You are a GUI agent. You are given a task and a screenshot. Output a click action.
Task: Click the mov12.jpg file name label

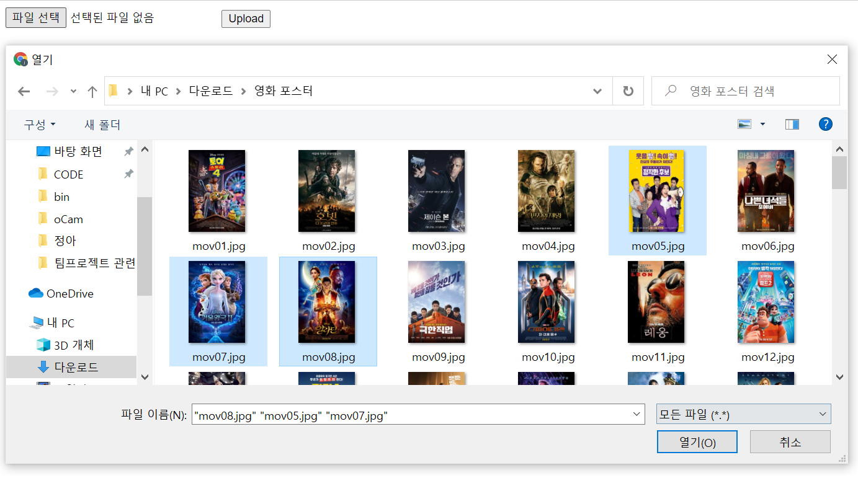[767, 357]
